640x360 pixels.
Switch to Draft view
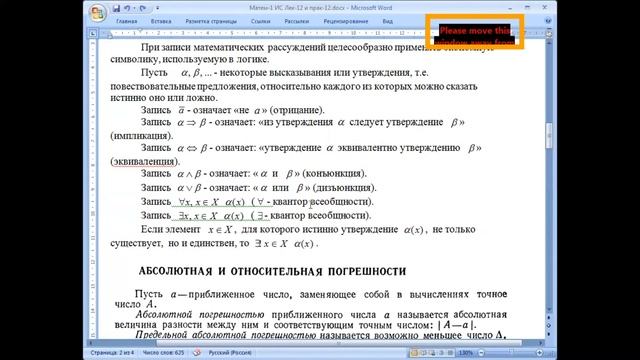click(x=450, y=353)
